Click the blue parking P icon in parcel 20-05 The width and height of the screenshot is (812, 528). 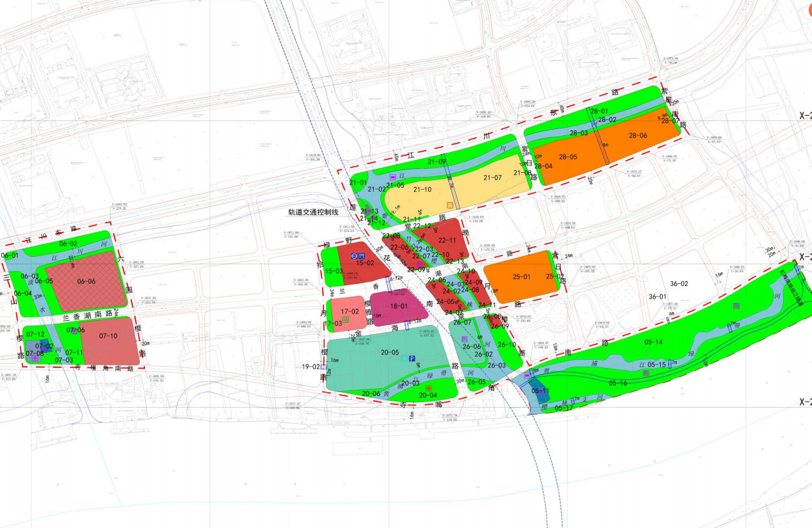pyautogui.click(x=412, y=359)
